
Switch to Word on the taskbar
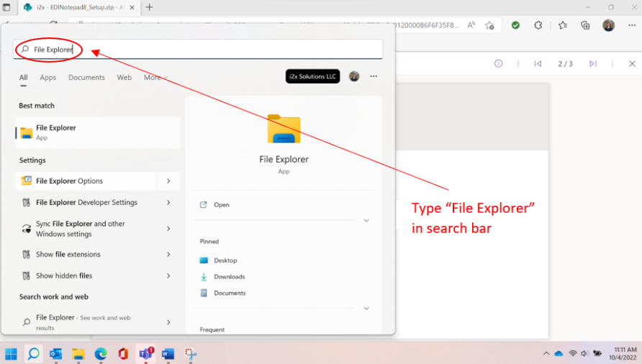[x=168, y=353]
